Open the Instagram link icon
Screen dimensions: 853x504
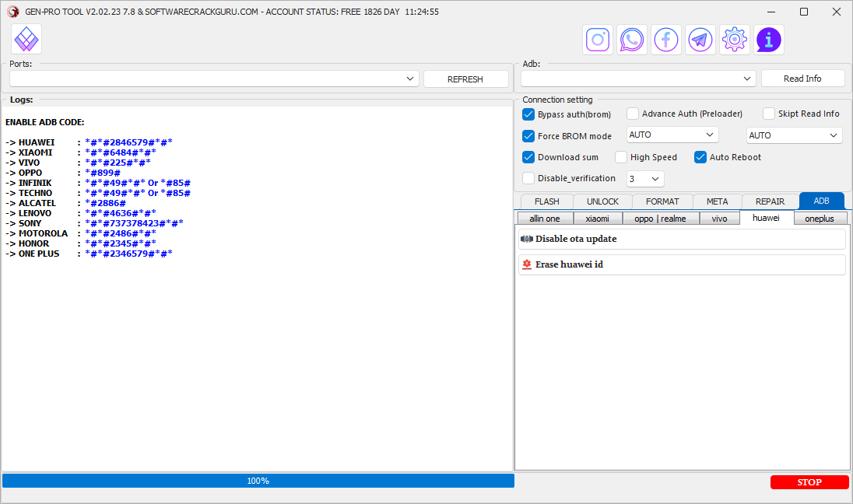pos(597,39)
